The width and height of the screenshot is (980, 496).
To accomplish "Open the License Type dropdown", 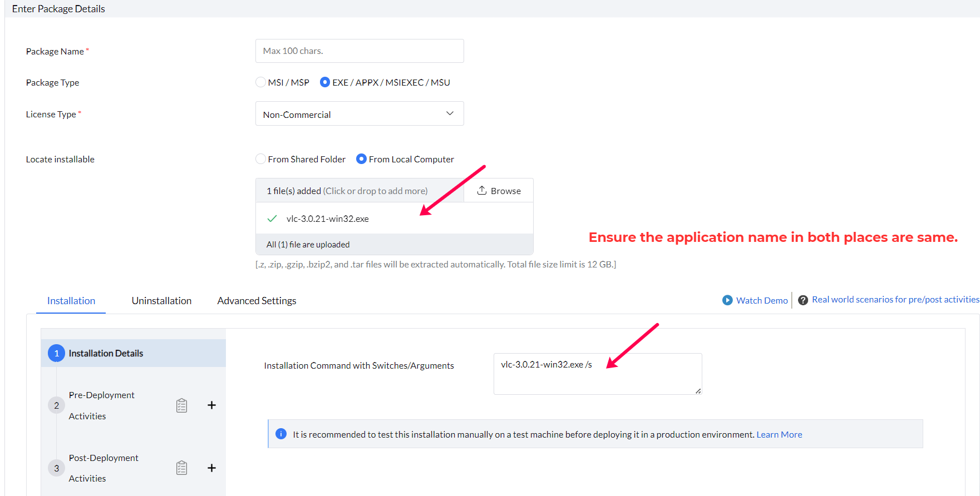I will 360,114.
